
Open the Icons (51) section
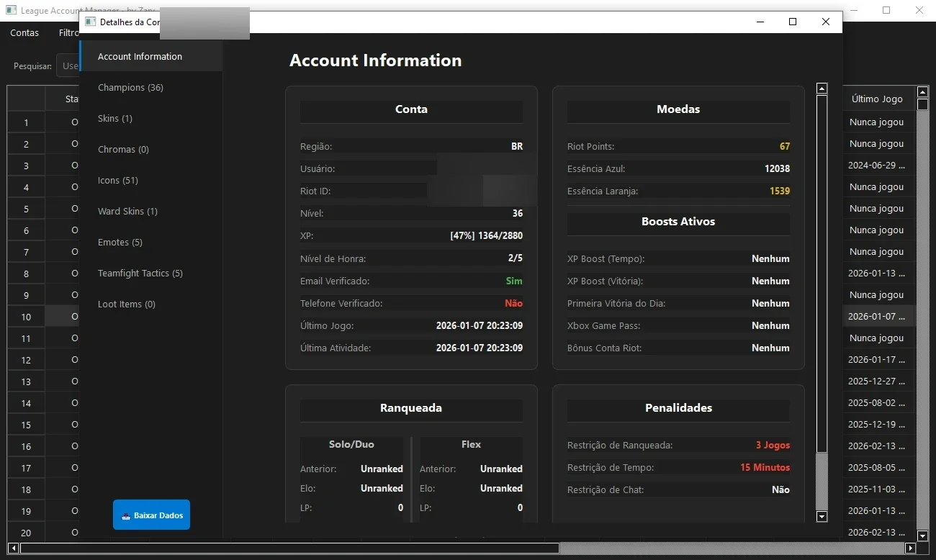(151, 180)
